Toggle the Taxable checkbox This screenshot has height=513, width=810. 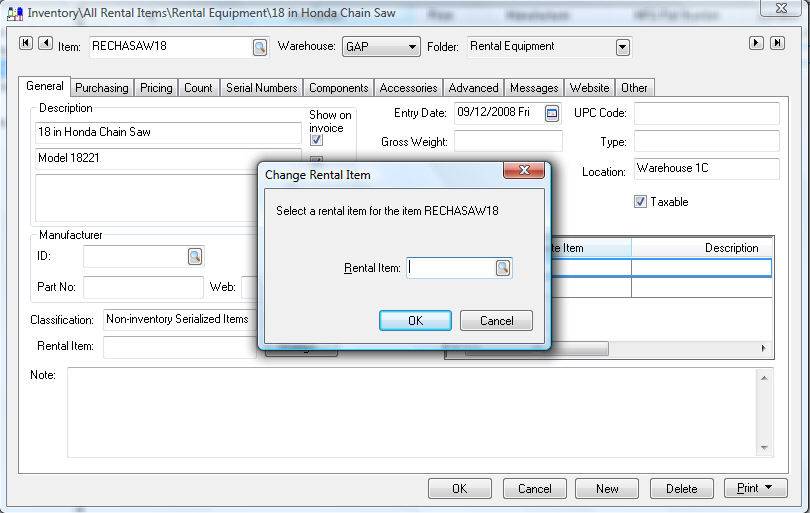[x=640, y=202]
